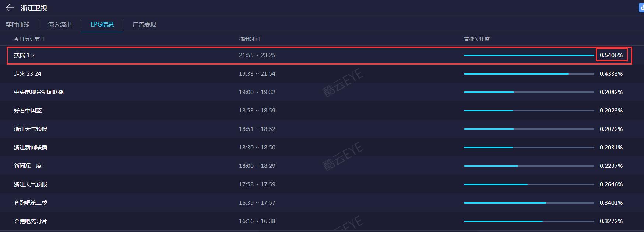Click the 走火 23 24 attention bar

tap(529, 74)
